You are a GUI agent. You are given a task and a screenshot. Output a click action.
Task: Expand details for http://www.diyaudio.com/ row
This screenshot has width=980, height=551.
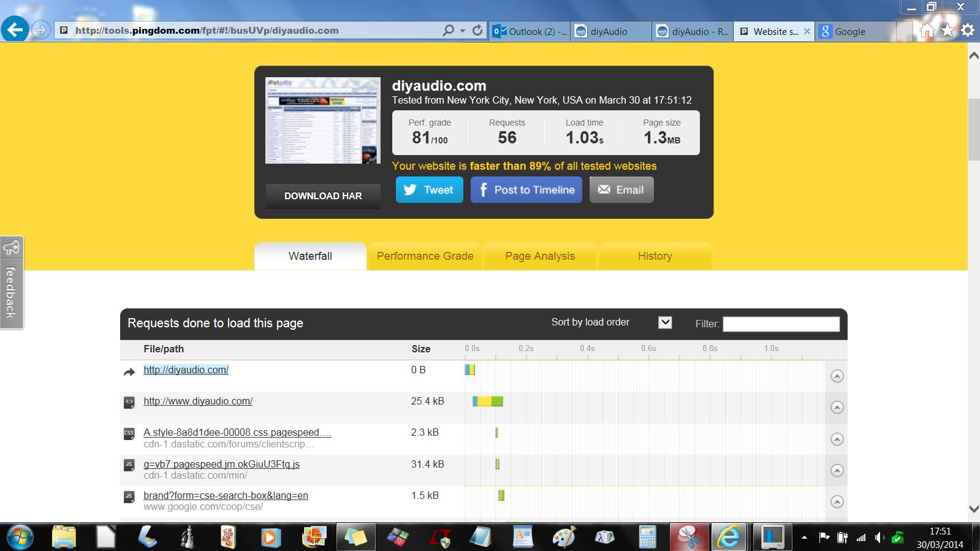837,407
